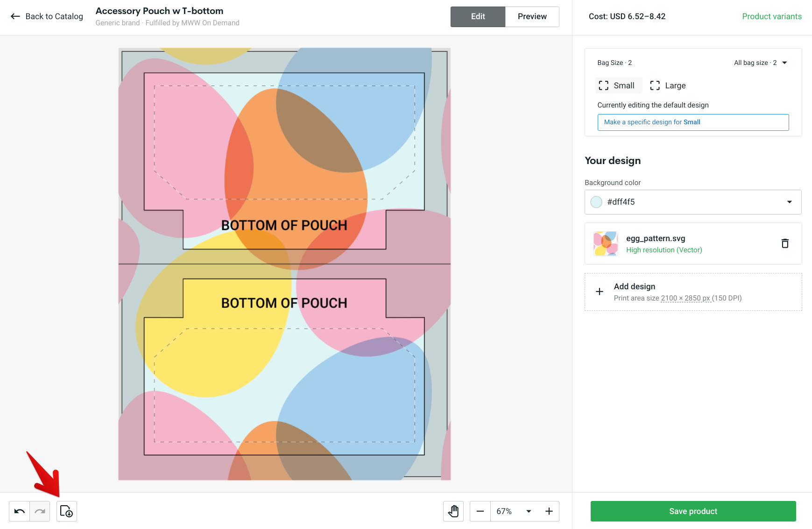Click the Save product button
This screenshot has height=529, width=812.
tap(693, 511)
